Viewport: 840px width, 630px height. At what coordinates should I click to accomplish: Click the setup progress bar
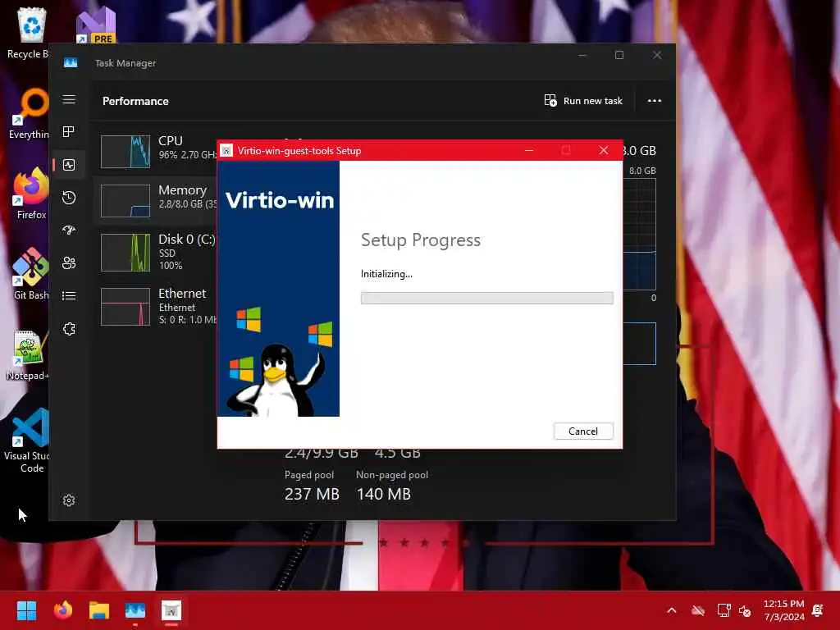[x=486, y=298]
